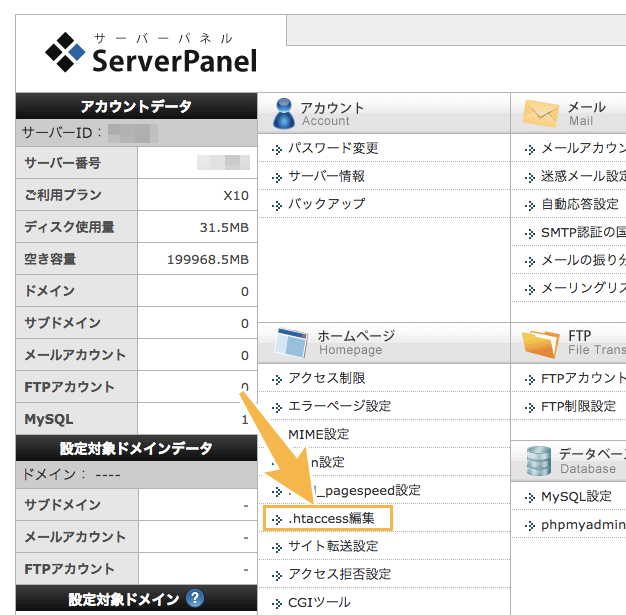Open SMTP認証 settings link
This screenshot has height=615, width=626.
tap(583, 232)
